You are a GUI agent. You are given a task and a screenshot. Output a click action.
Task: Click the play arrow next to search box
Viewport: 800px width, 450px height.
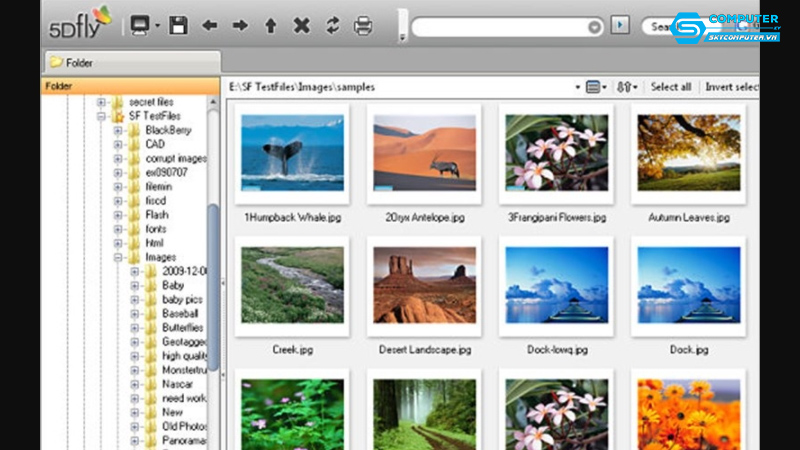(621, 26)
